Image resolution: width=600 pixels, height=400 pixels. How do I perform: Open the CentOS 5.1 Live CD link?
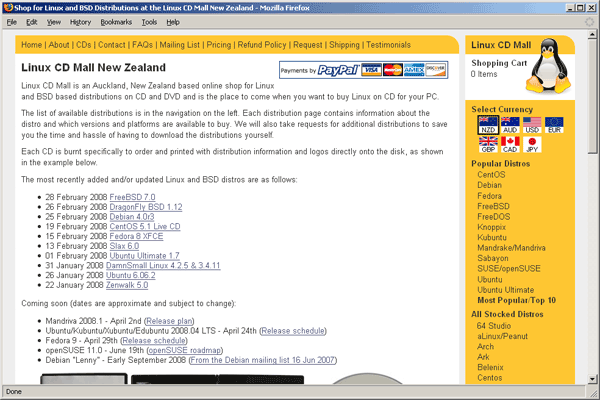145,227
